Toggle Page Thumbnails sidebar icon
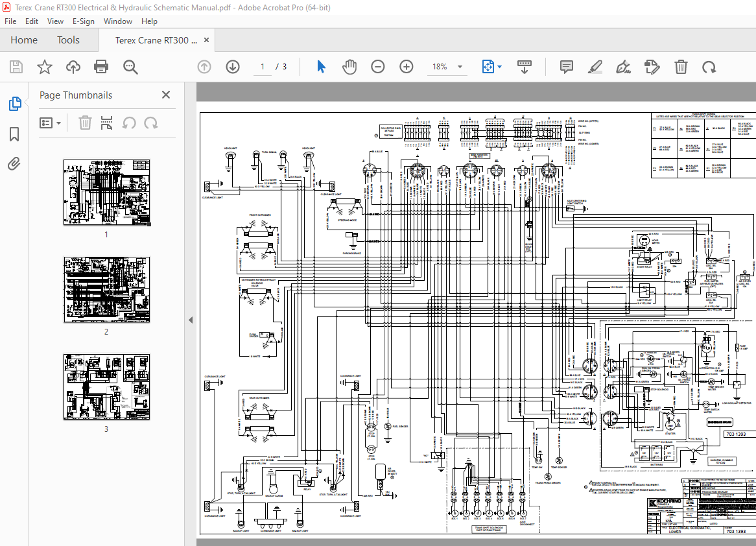Viewport: 756px width, 546px height. click(14, 103)
